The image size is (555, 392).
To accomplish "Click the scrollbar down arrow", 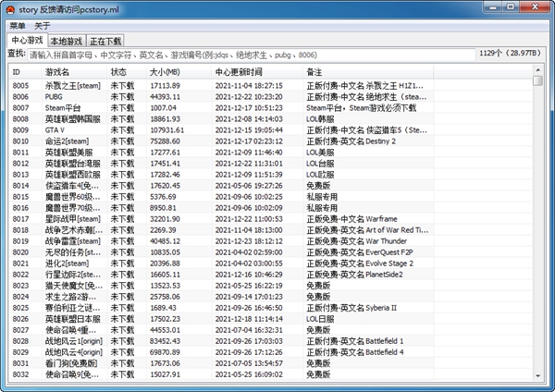I will (537, 375).
